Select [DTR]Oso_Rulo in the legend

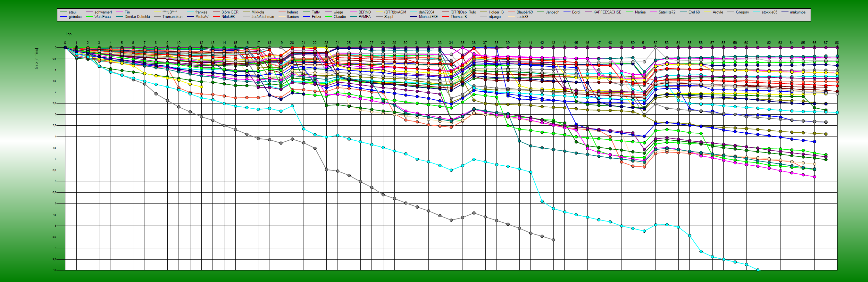coord(463,12)
